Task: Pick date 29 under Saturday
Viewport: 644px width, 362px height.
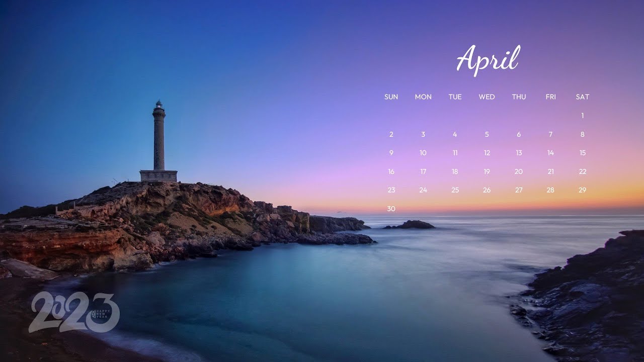Action: point(583,190)
